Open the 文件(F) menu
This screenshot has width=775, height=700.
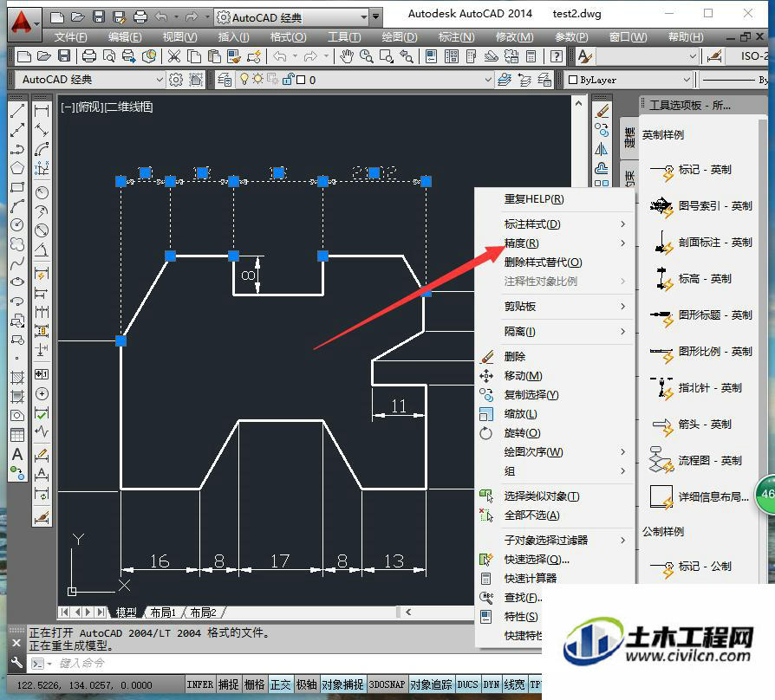pyautogui.click(x=70, y=37)
